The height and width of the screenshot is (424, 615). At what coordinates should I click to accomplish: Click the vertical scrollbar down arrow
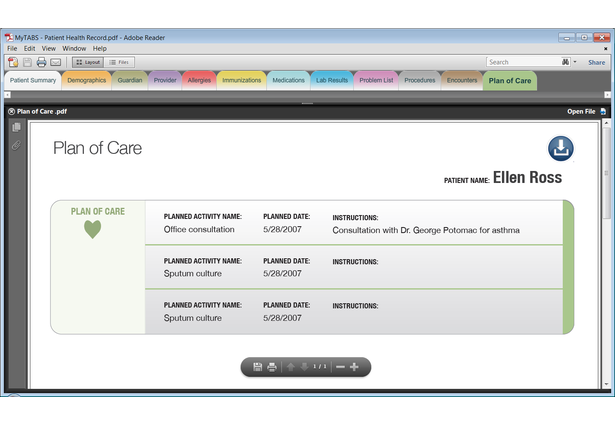tap(606, 384)
